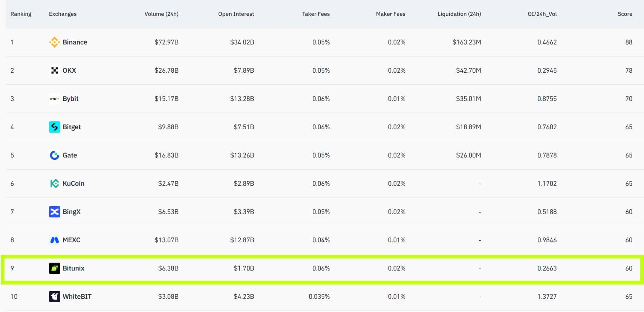Click the Bitget logo icon

tap(55, 127)
